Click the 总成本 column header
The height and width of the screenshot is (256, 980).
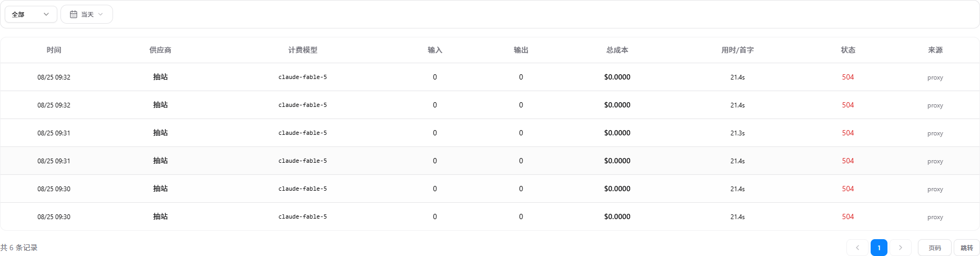617,50
